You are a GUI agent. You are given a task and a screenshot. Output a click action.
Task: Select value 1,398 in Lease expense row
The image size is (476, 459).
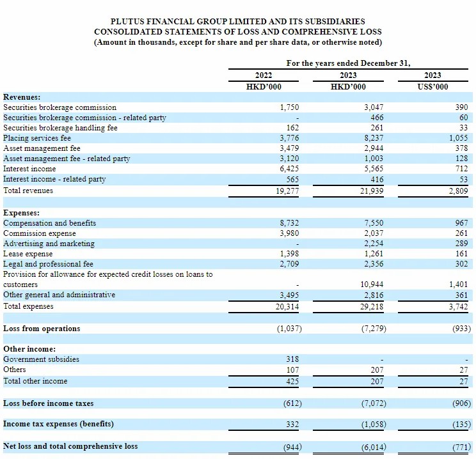click(x=289, y=254)
